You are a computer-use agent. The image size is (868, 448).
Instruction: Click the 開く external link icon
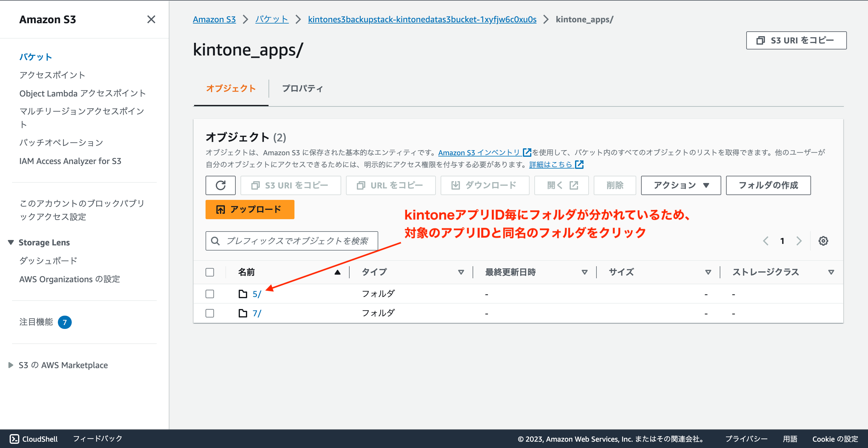(x=574, y=185)
